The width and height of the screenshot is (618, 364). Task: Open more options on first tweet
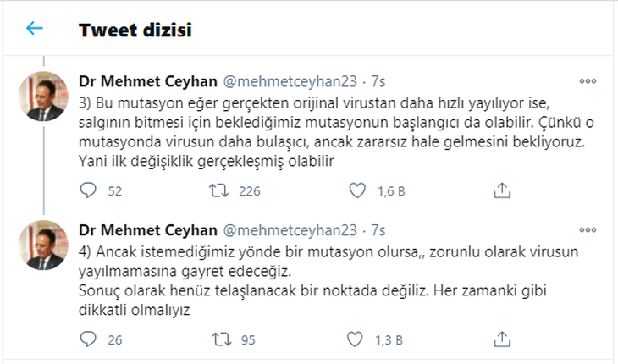[x=588, y=82]
